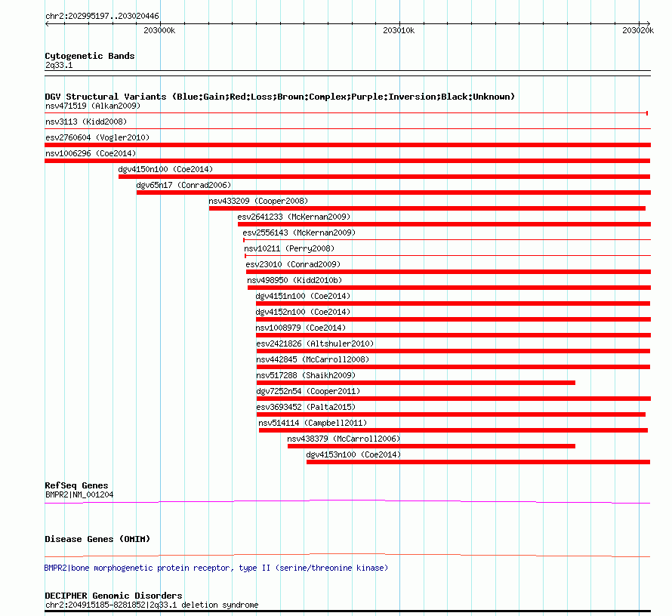This screenshot has width=672, height=616.
Task: Click the red bar under esv2760604
Action: (347, 145)
